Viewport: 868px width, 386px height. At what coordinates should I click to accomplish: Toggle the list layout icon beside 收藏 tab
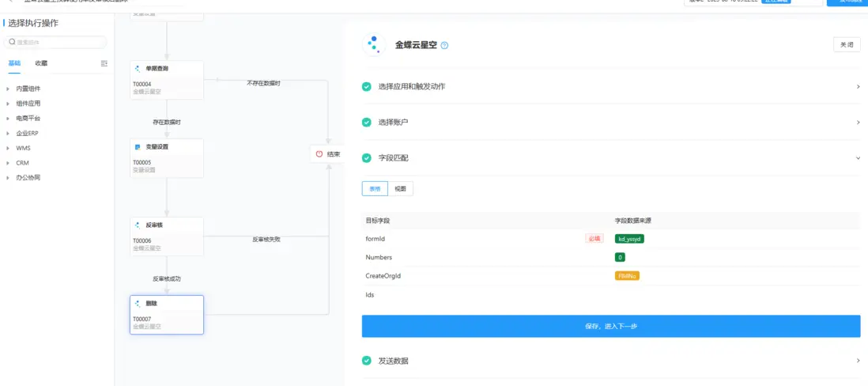(104, 64)
